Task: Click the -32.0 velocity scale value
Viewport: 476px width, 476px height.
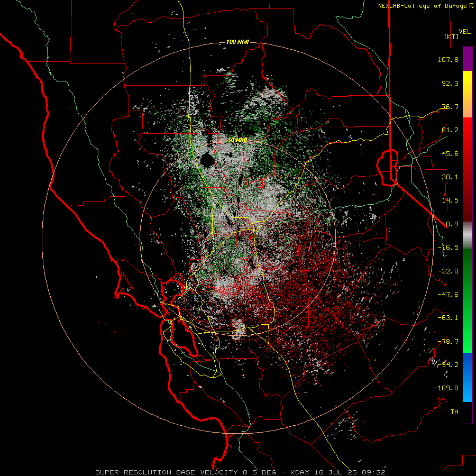Action: (448, 271)
